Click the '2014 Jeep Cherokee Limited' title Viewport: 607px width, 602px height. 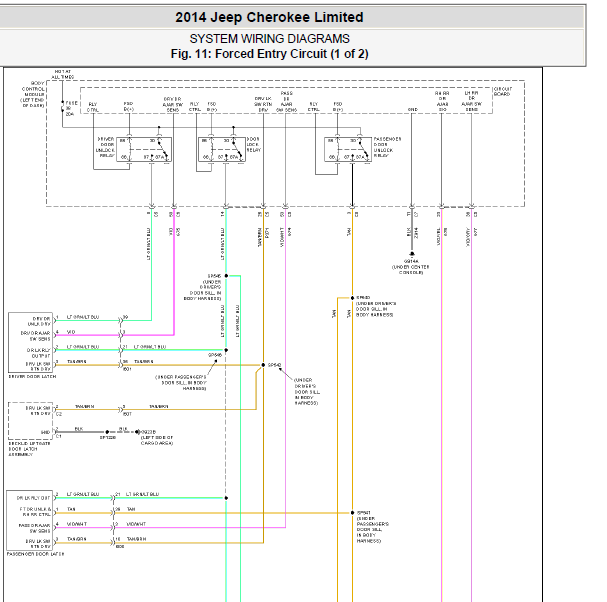269,17
